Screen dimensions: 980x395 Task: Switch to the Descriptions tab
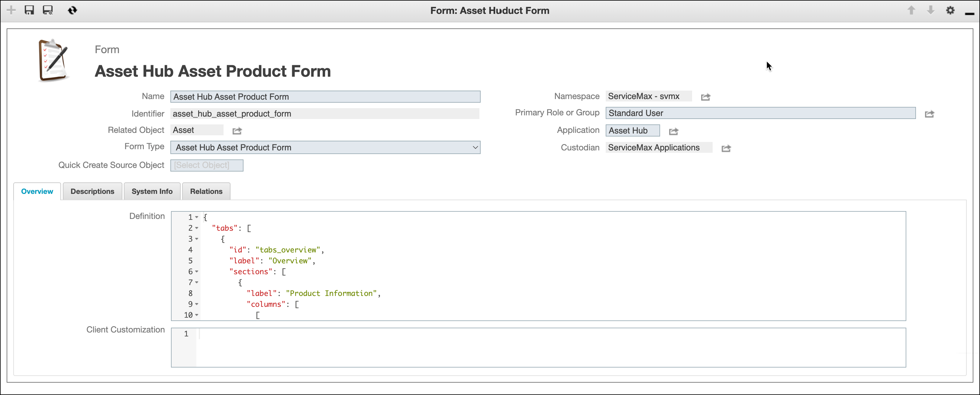pos(92,191)
